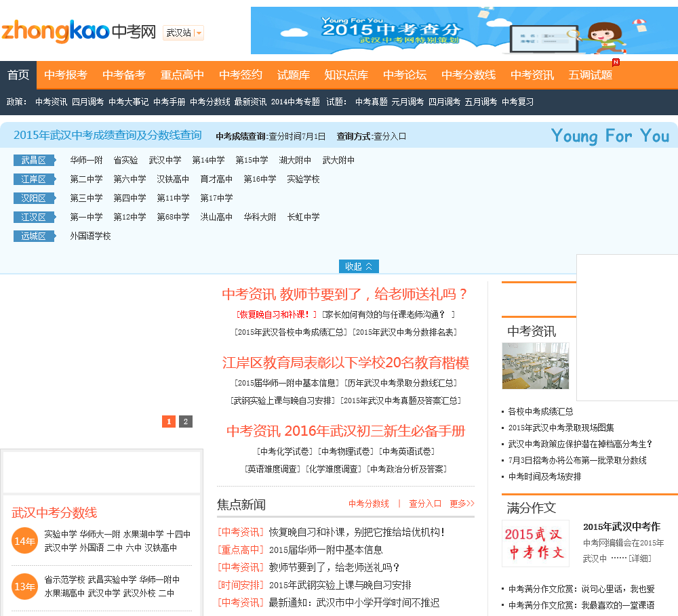Open the 中考资讯 nav item
The height and width of the screenshot is (616, 678).
532,75
